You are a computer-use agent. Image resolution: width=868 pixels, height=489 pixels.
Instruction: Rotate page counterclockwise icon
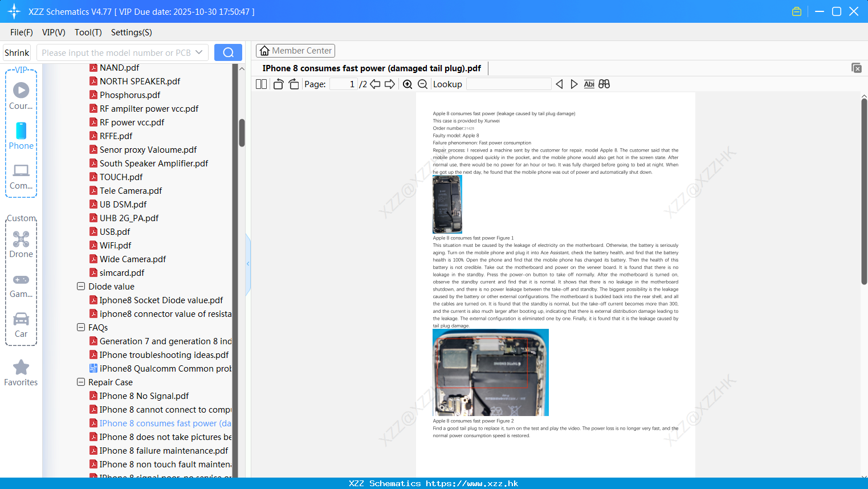(278, 84)
